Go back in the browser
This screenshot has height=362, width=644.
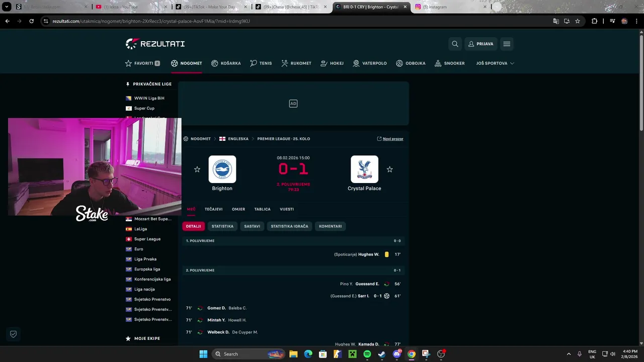click(x=8, y=21)
